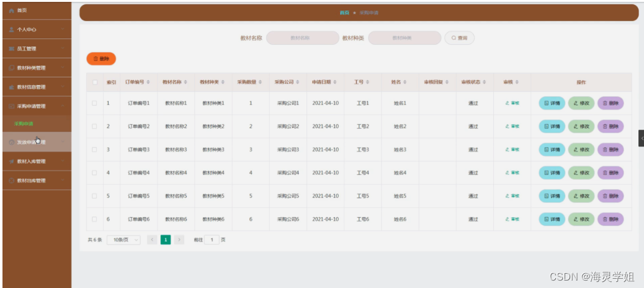Tick the checkbox for row 订单编号5
644x288 pixels.
[x=94, y=196]
